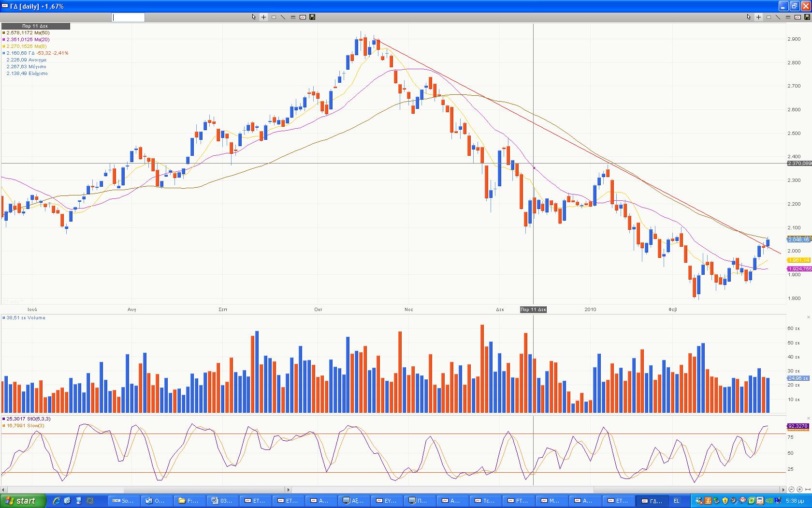The image size is (812, 508).
Task: Open the indicators chart icon in the right-hand toolbar group
Action: tap(797, 17)
